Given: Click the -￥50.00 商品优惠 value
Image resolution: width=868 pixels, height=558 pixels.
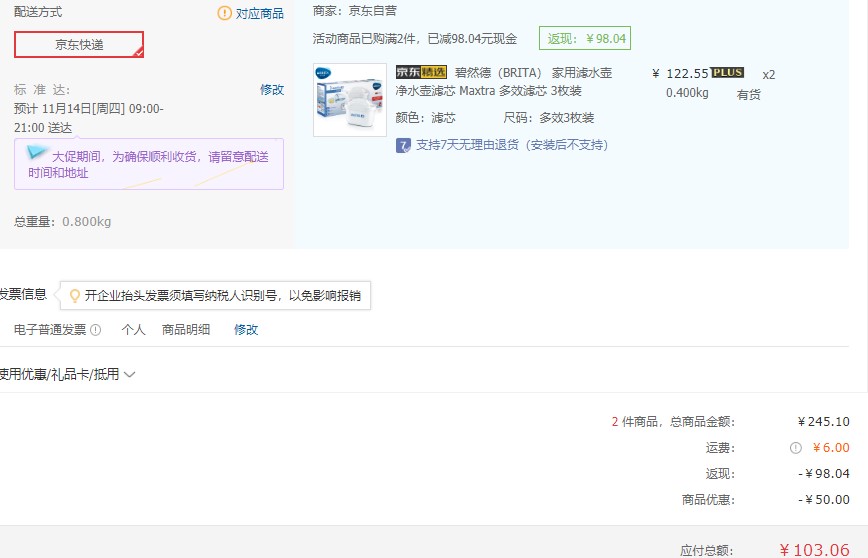Looking at the screenshot, I should coord(824,500).
